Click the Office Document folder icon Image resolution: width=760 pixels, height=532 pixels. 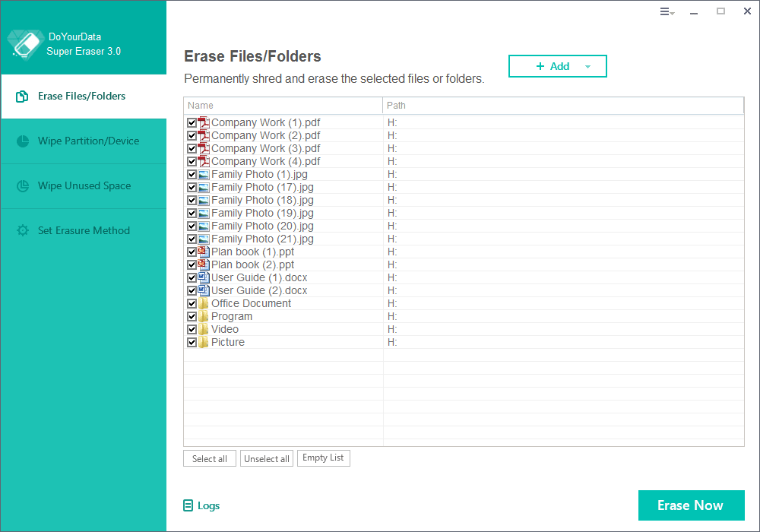tap(204, 303)
